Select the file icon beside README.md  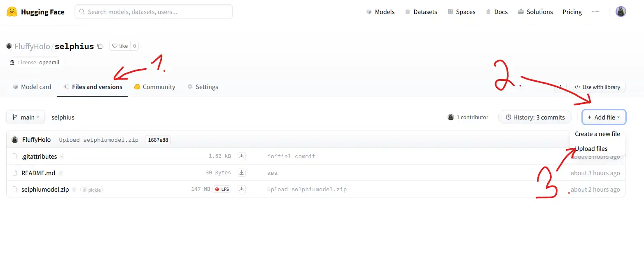point(15,173)
